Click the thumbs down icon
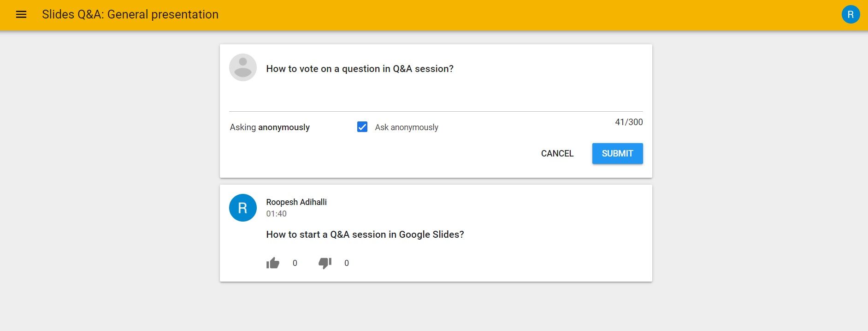 click(x=325, y=263)
